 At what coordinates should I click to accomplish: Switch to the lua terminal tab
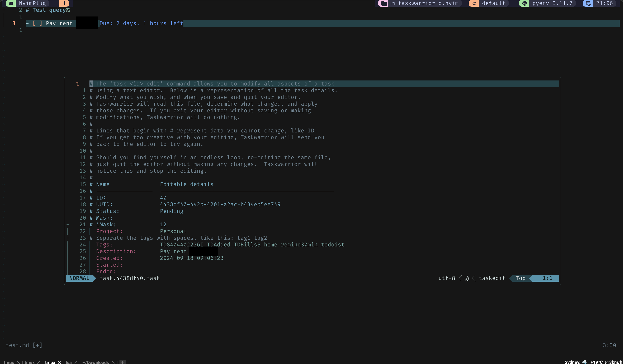tap(68, 362)
